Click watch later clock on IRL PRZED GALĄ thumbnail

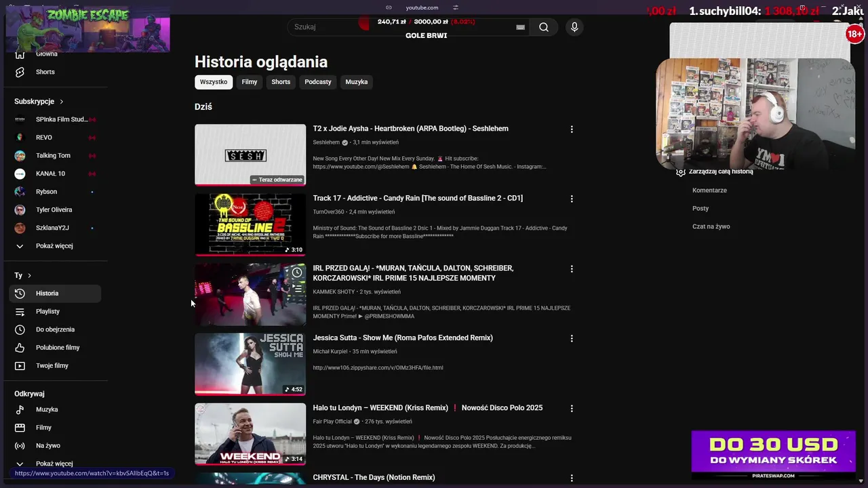tap(297, 272)
